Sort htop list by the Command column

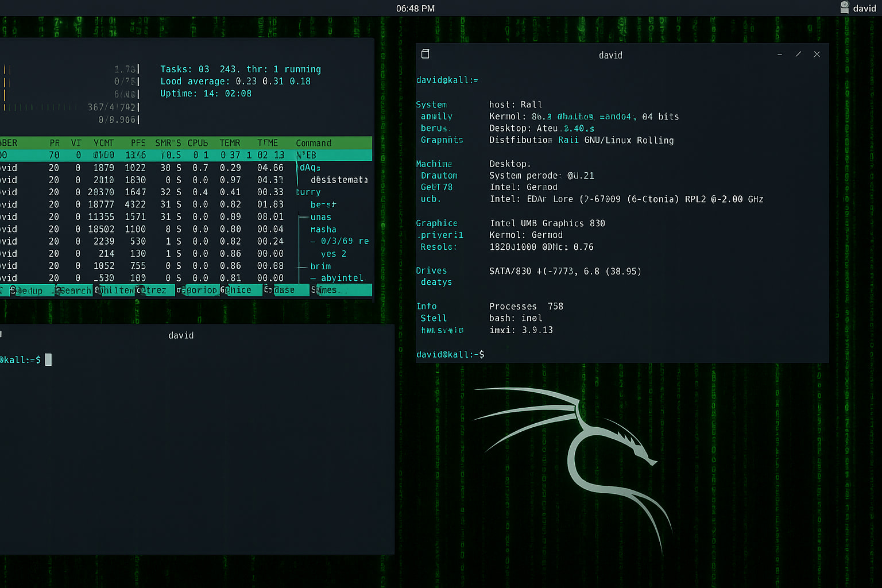314,143
